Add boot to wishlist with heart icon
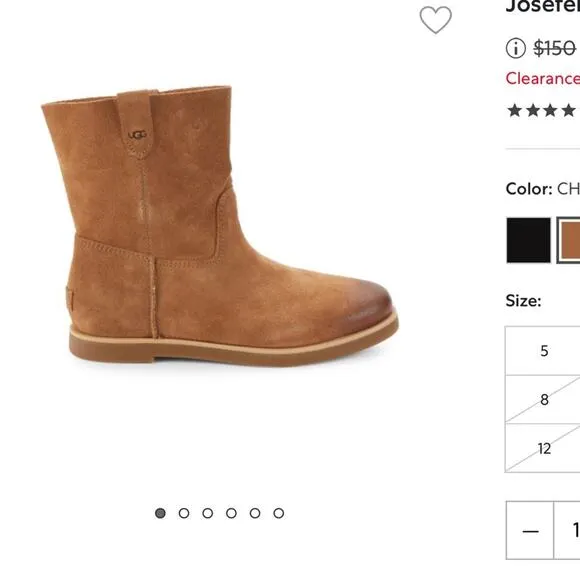The image size is (580, 580). (435, 20)
